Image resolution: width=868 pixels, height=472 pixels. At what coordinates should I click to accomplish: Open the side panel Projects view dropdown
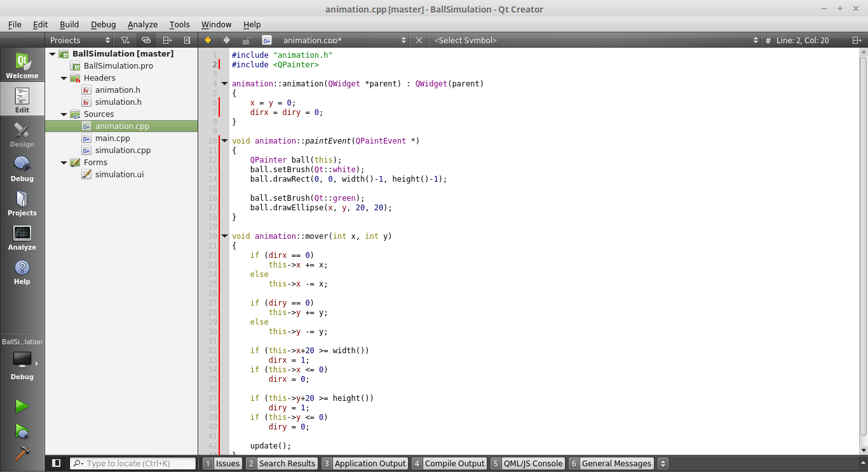(80, 40)
